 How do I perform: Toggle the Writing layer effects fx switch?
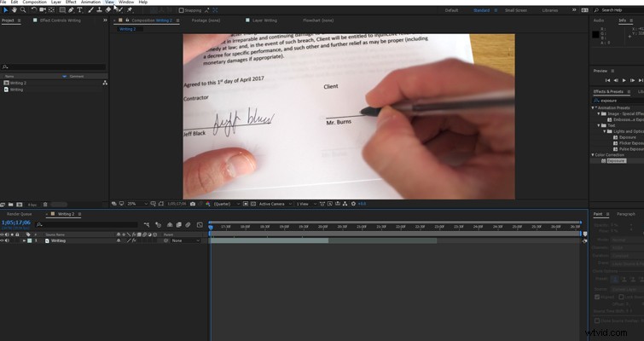[134, 240]
